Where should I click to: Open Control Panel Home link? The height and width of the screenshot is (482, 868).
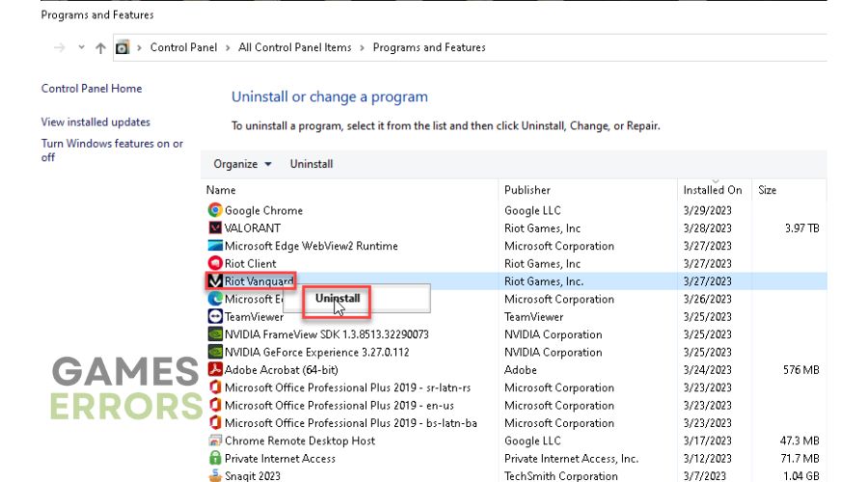tap(92, 89)
